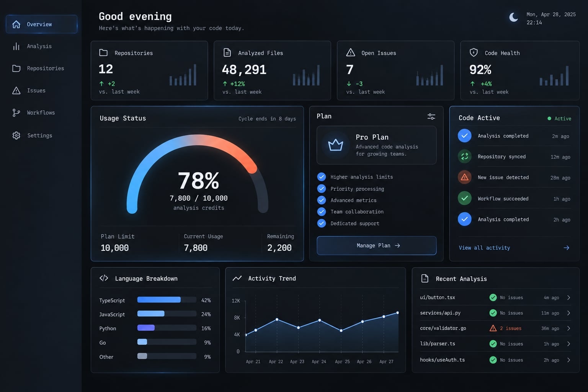This screenshot has width=588, height=392.
Task: Click the Apr 22 data point on chart
Action: [x=277, y=319]
